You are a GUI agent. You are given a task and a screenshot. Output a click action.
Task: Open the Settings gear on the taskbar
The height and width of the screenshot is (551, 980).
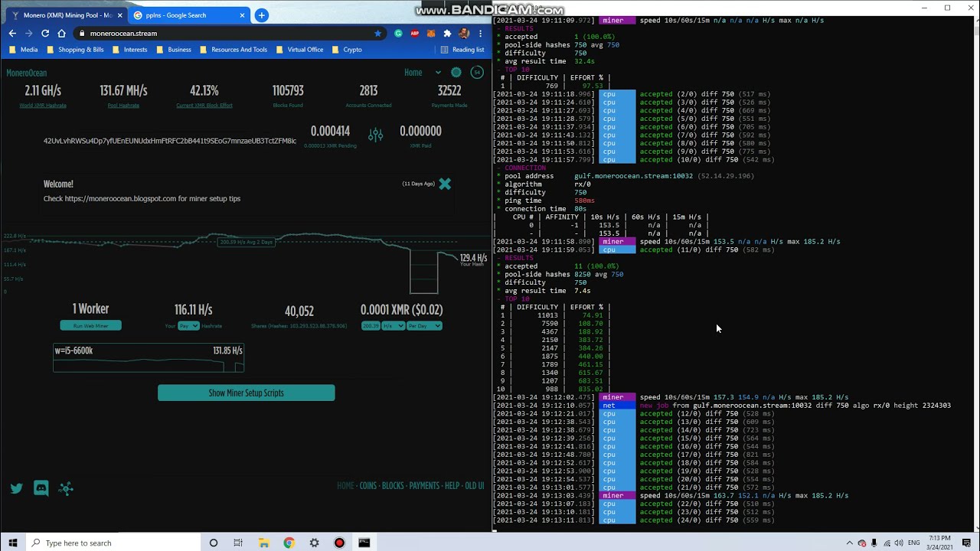314,543
